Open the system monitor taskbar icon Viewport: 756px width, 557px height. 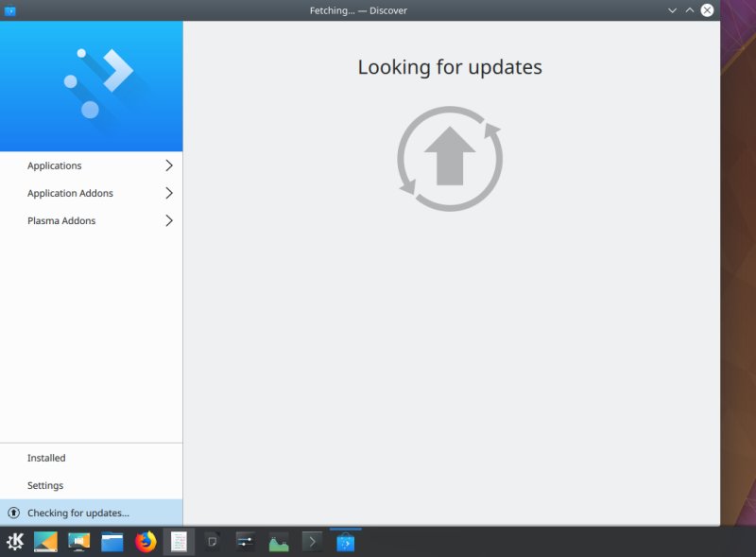278,542
